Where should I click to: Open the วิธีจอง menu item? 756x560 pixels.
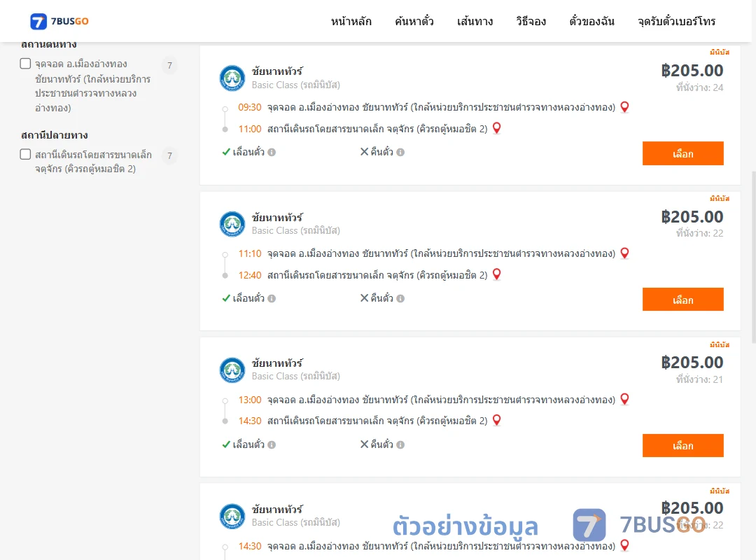click(531, 21)
